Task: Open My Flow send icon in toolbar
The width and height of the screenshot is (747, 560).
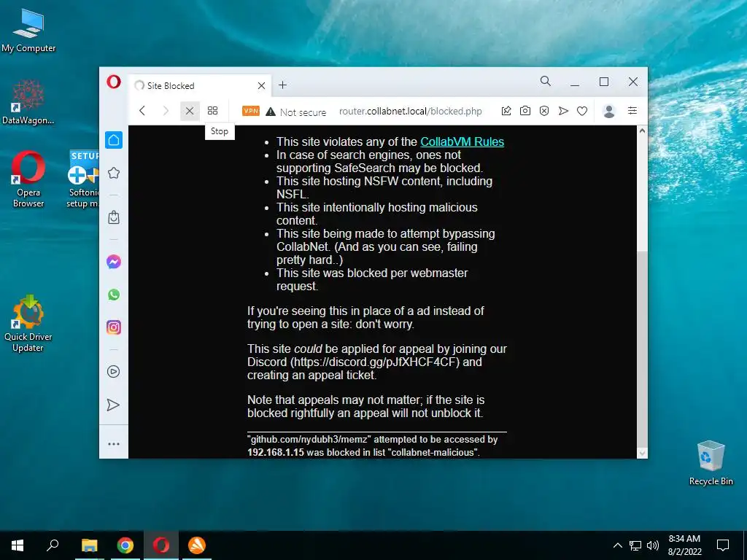Action: 563,111
